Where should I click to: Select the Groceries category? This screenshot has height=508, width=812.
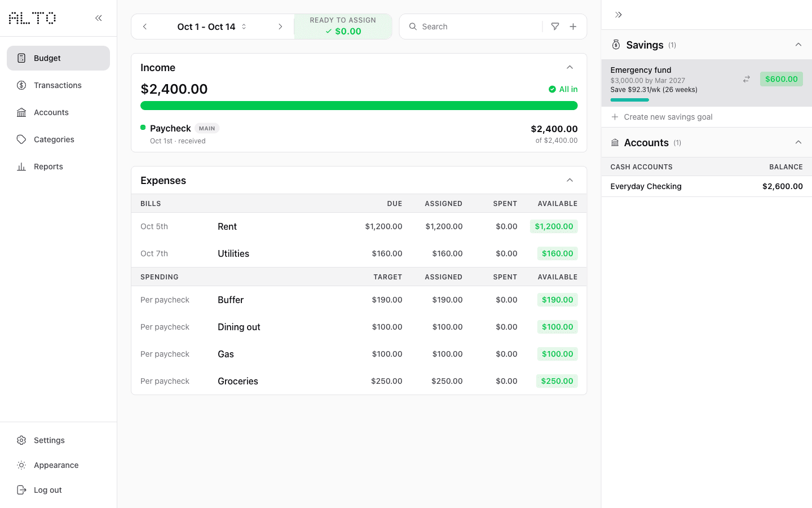click(359, 381)
